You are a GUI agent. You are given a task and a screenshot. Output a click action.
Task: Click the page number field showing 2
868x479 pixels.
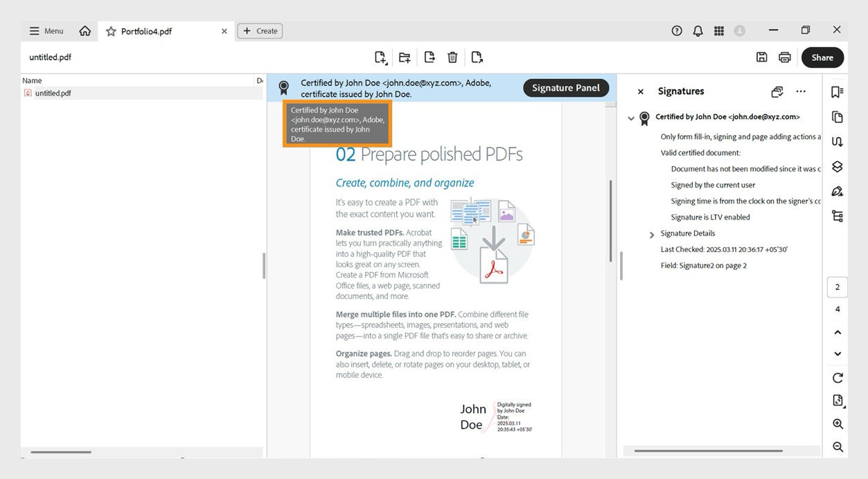point(837,286)
